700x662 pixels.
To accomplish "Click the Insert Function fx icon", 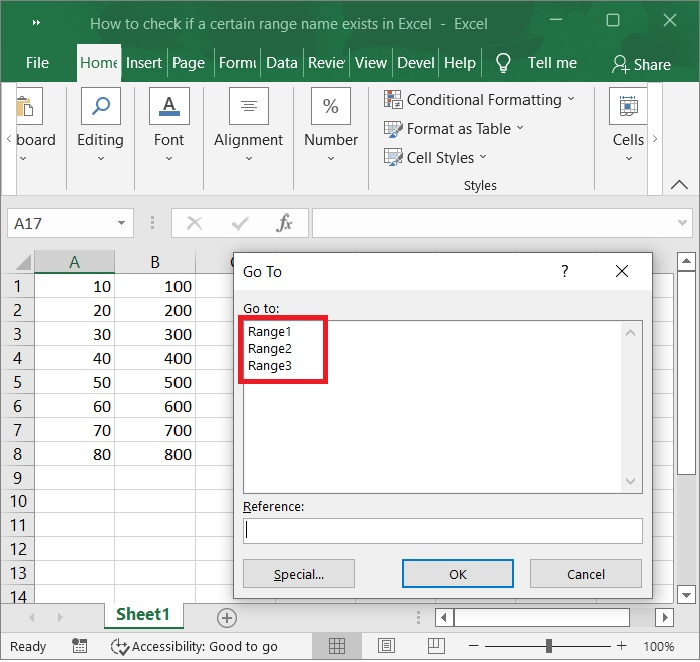I will tap(284, 223).
